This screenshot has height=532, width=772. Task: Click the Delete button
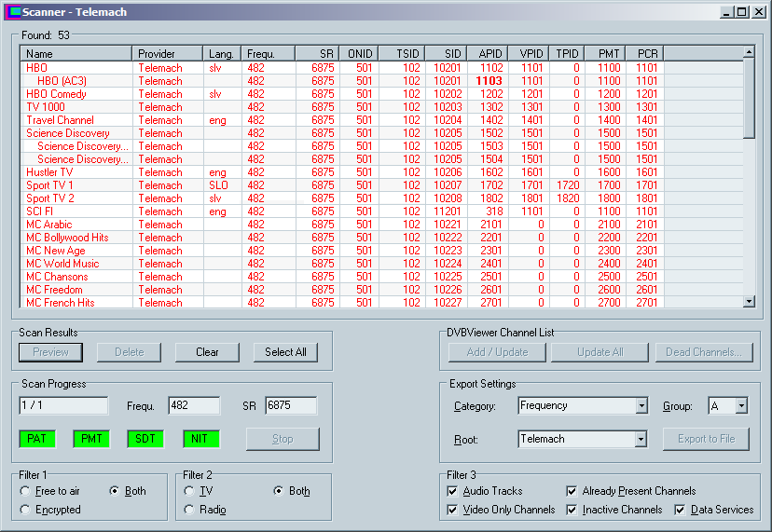point(129,352)
